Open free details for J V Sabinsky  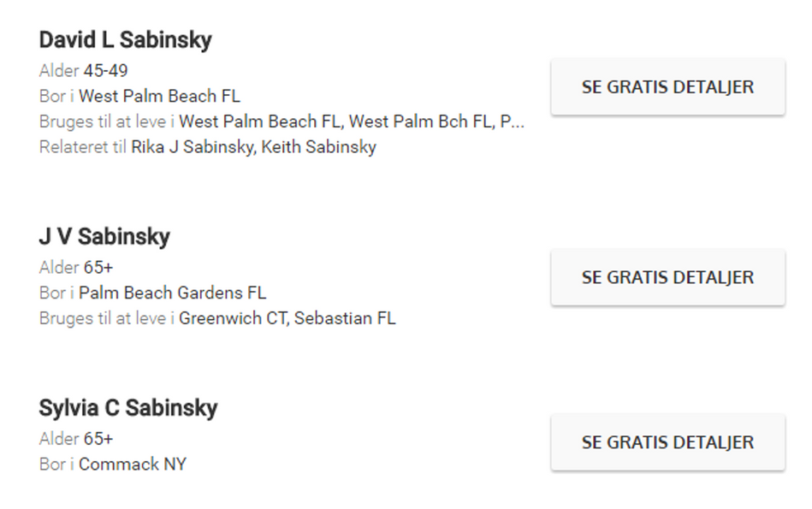(x=667, y=277)
